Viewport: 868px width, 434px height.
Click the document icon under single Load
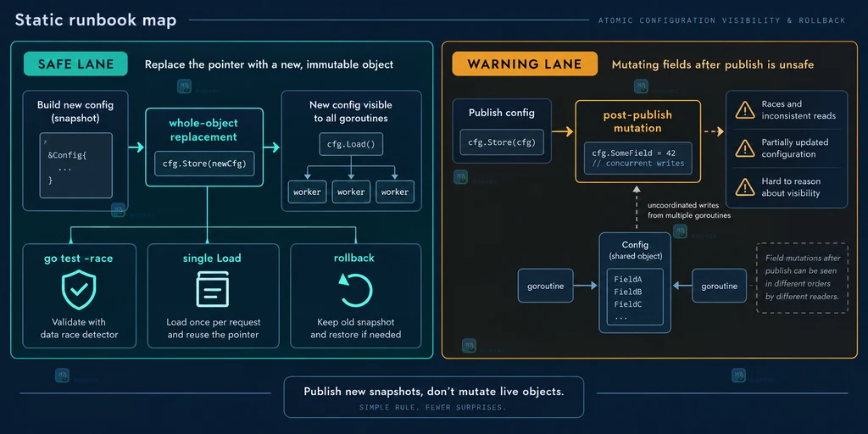click(x=213, y=290)
